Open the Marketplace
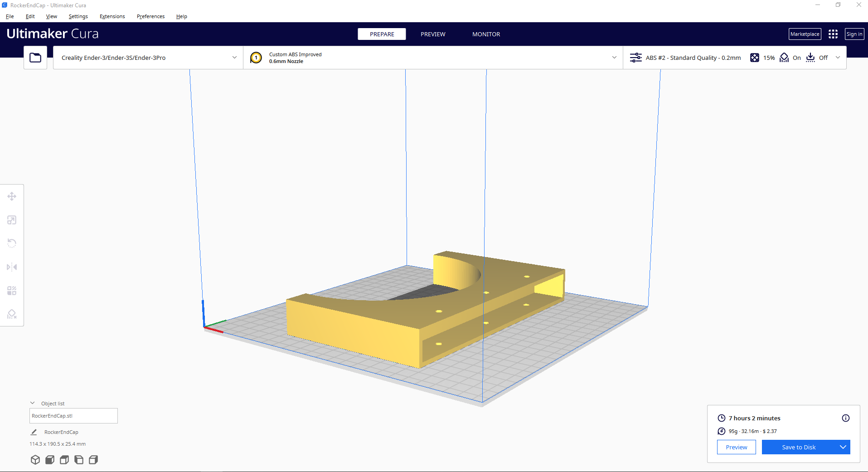868x472 pixels. click(x=805, y=34)
